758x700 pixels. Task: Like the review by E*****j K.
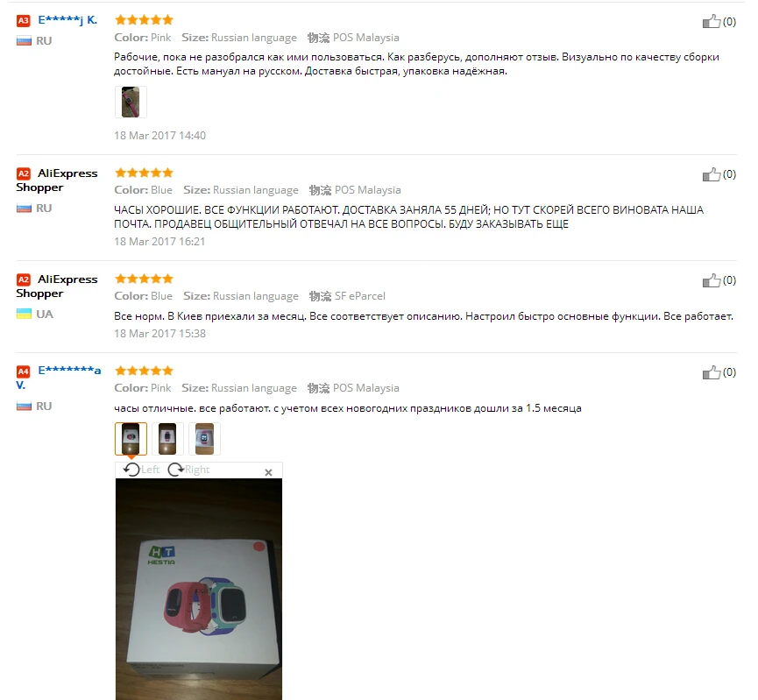tap(711, 21)
